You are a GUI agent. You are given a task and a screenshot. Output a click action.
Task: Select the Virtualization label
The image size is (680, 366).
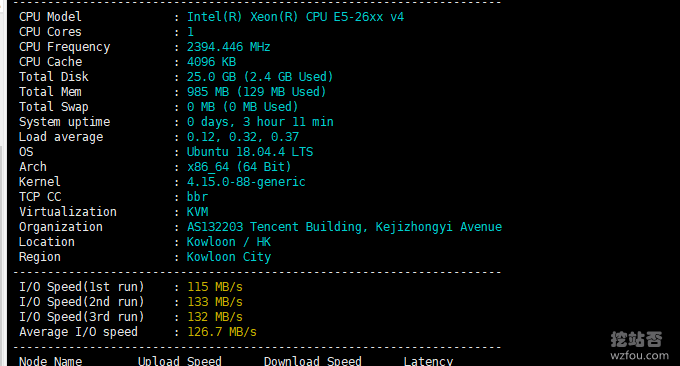68,212
